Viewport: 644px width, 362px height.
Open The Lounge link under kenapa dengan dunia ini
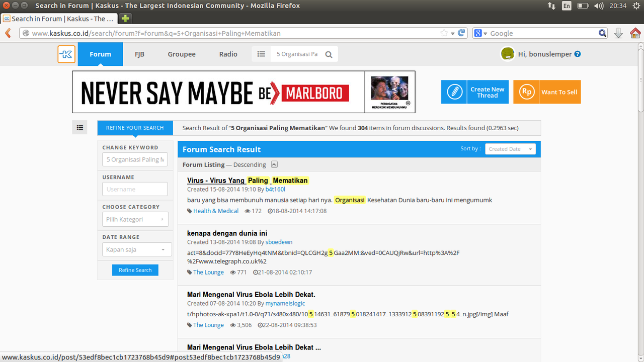(208, 273)
